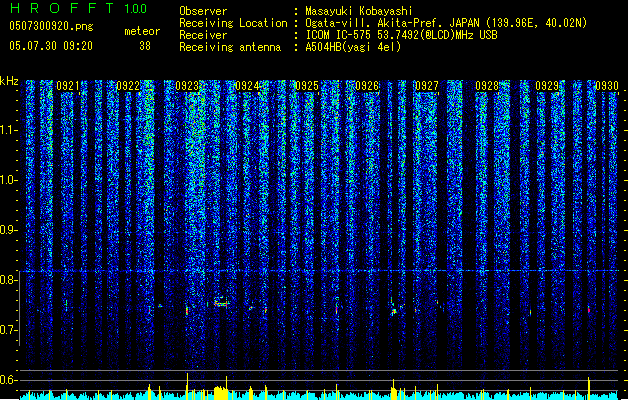Viewport: 629px width, 400px height.
Task: Click the 0.8 kHz axis tick label
Action: [8, 280]
